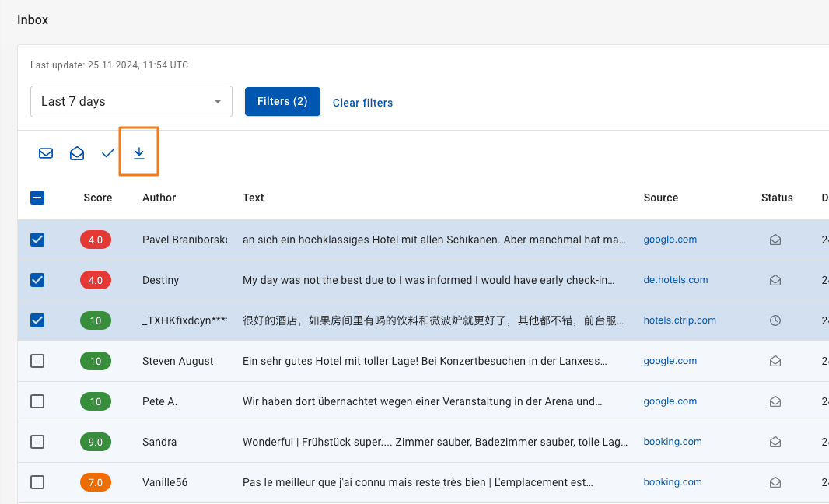Click status icon in Vanille56 row
Screen dimensions: 829x504
point(775,482)
